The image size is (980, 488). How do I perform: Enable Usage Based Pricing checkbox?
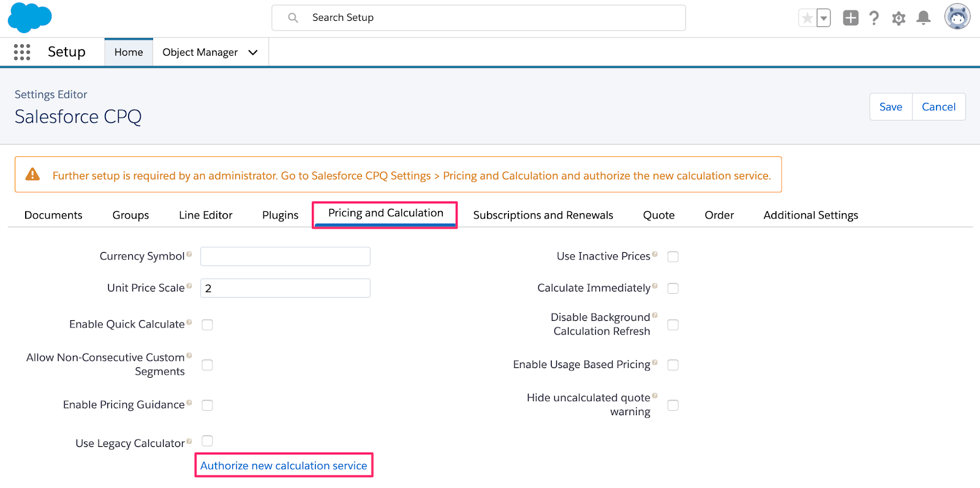[x=673, y=365]
